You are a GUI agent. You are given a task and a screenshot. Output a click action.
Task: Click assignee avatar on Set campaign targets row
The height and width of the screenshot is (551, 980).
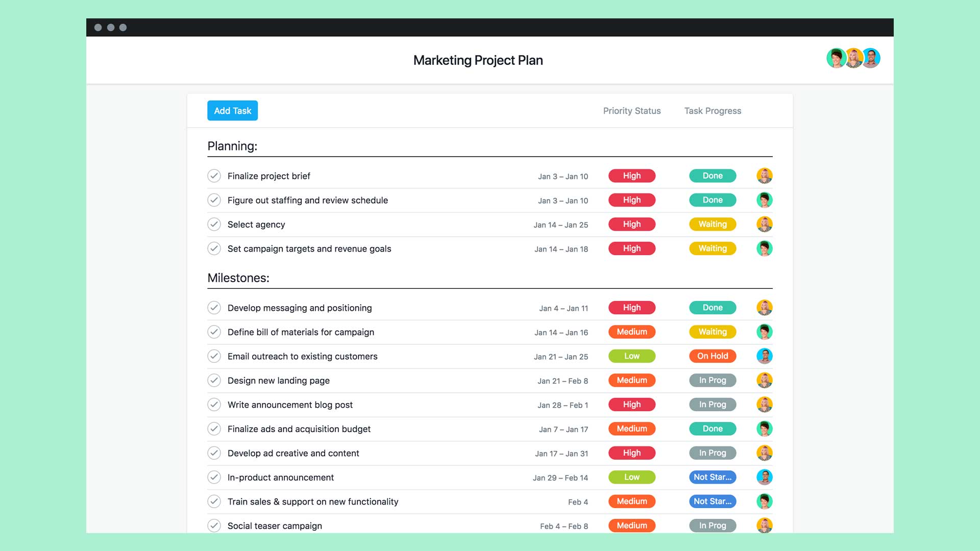pos(764,248)
